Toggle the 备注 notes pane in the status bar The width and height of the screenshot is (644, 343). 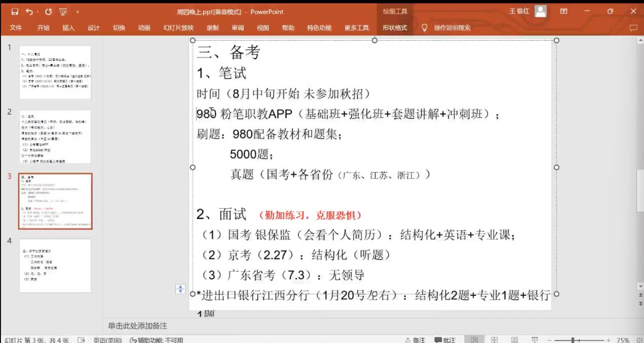click(x=415, y=340)
